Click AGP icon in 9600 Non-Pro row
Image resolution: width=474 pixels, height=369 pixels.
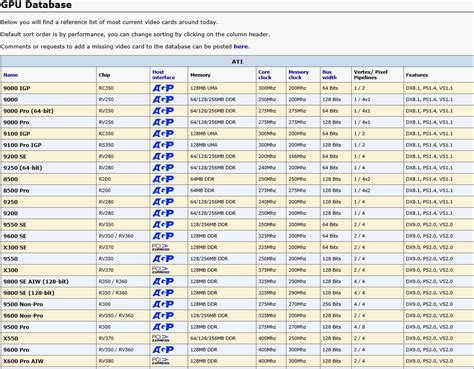point(163,316)
